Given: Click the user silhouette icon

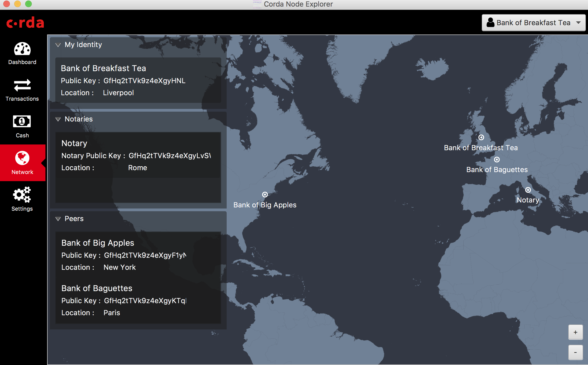Looking at the screenshot, I should (x=491, y=22).
